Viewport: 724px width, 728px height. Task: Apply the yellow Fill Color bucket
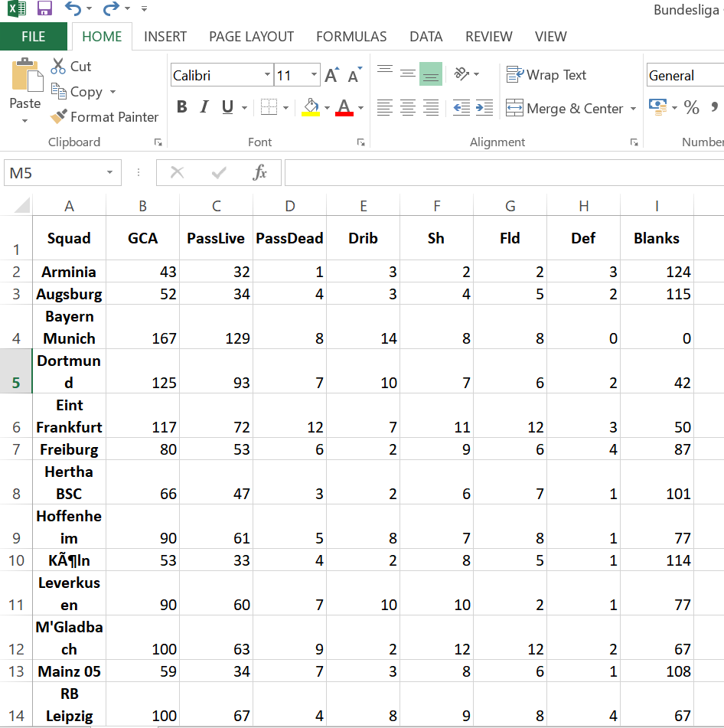[311, 107]
